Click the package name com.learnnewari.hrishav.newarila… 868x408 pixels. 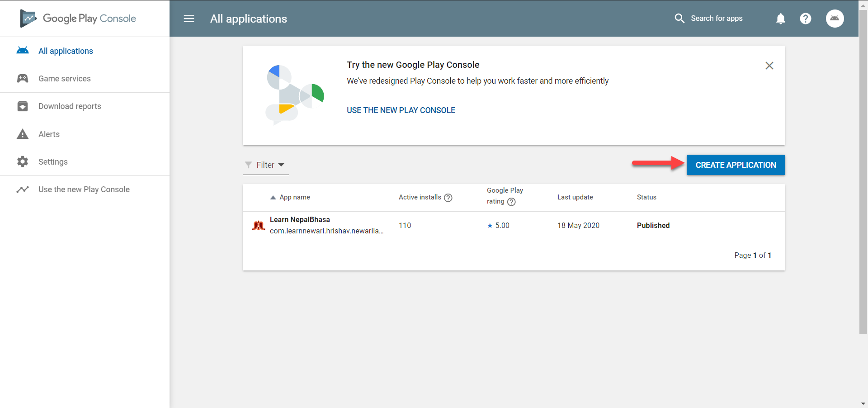coord(326,231)
